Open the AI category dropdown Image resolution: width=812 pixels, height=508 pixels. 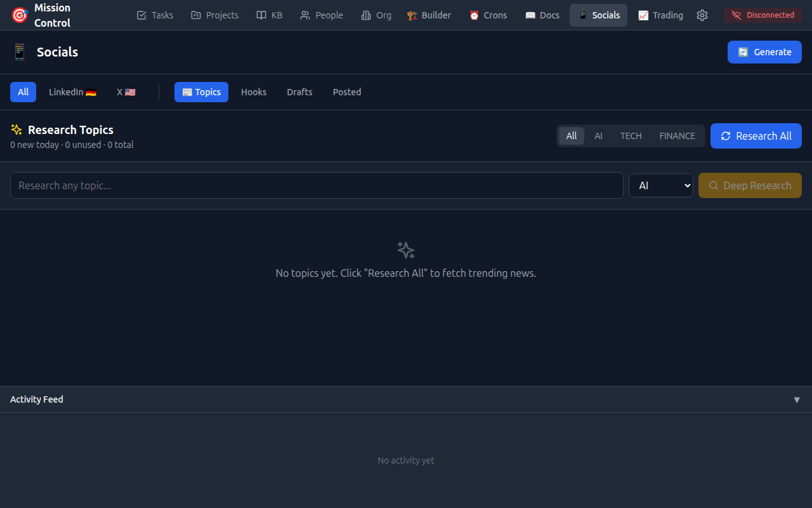tap(660, 185)
